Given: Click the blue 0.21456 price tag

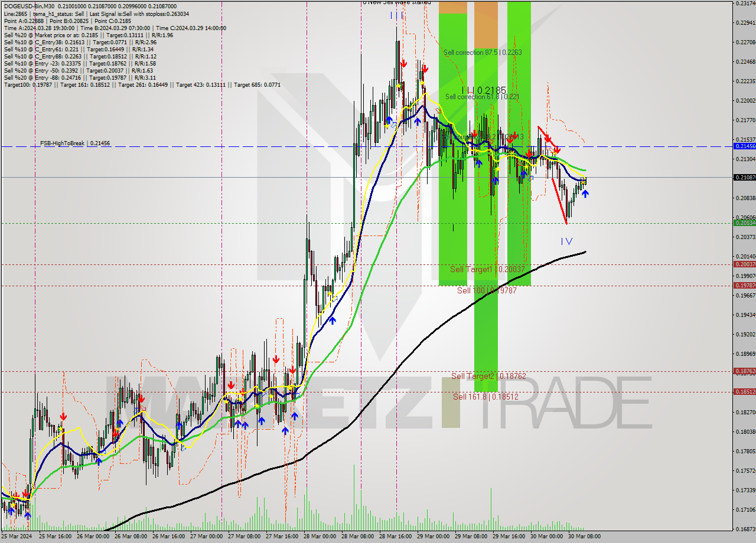Looking at the screenshot, I should 744,146.
